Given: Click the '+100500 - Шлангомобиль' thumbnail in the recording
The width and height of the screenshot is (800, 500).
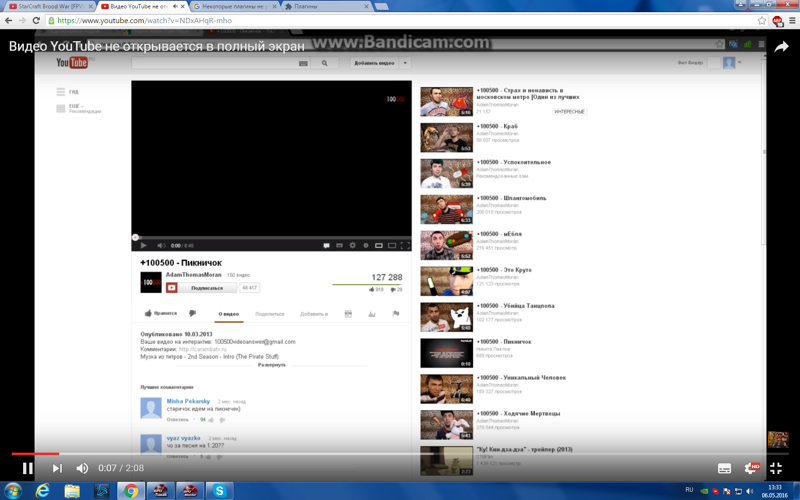Looking at the screenshot, I should pos(446,209).
